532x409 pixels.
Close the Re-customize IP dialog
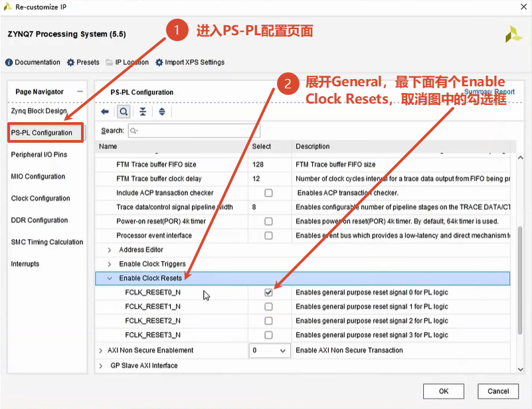point(523,7)
